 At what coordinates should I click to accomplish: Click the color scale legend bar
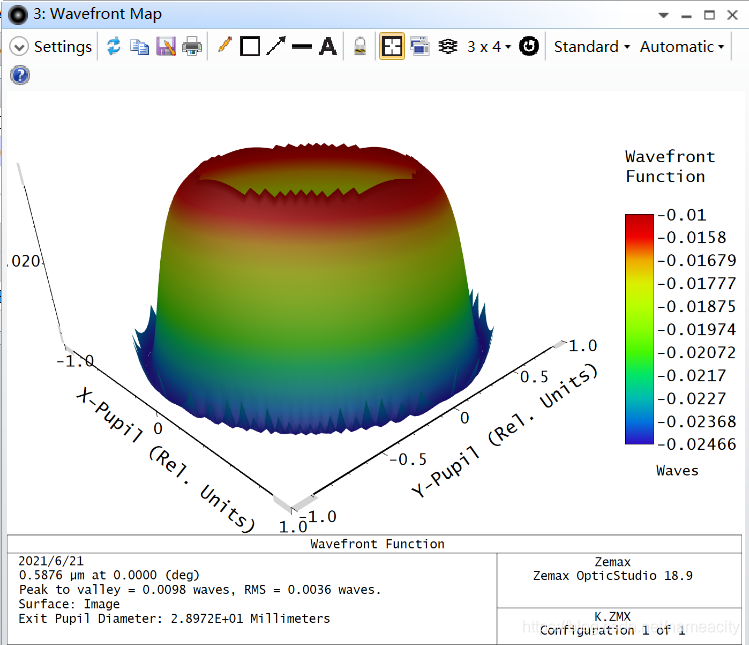coord(639,329)
